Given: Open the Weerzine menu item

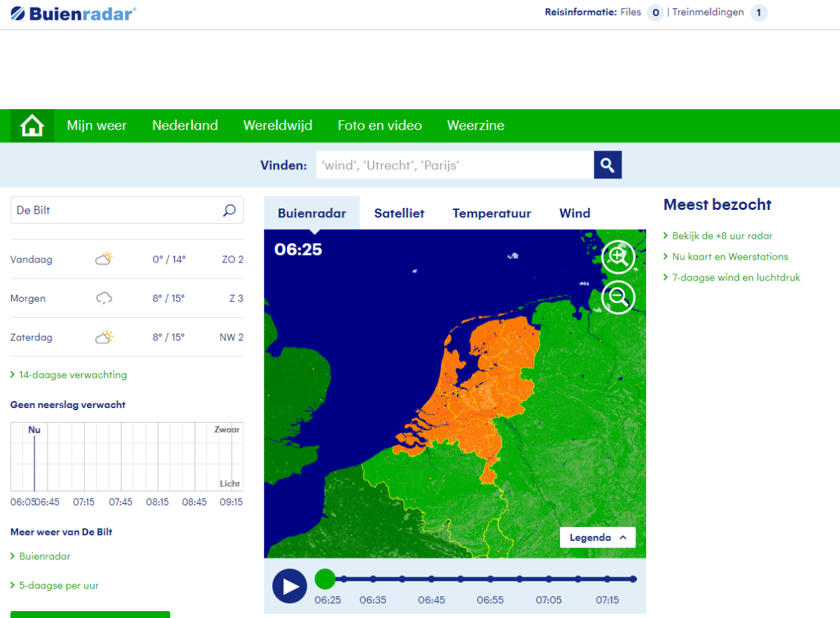Looking at the screenshot, I should pos(475,126).
